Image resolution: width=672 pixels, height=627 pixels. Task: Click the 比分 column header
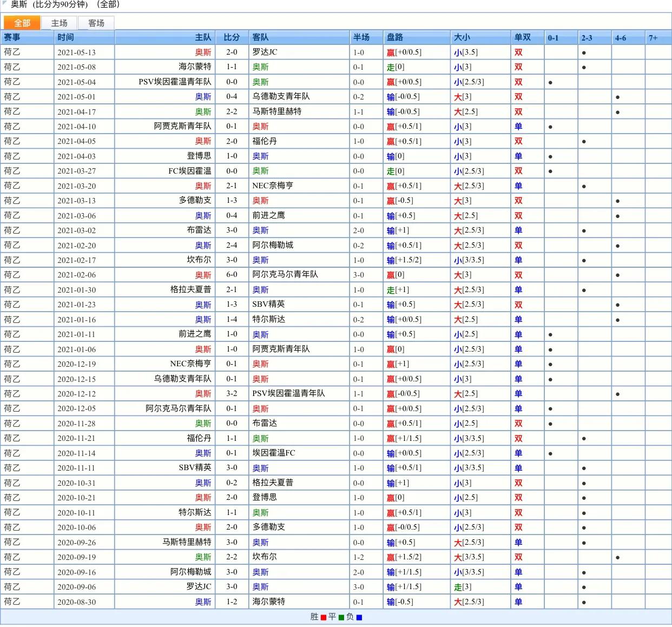point(232,37)
